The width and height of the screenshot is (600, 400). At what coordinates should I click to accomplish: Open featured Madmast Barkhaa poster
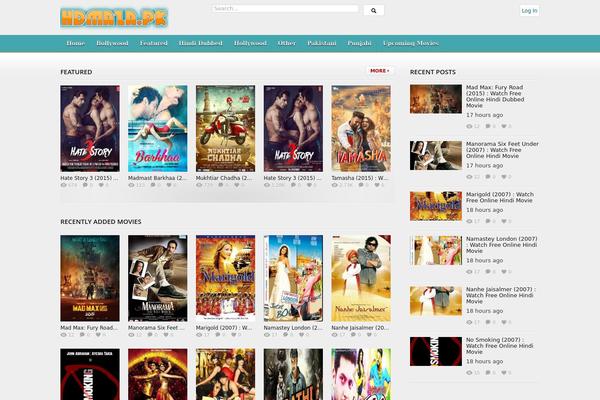158,129
